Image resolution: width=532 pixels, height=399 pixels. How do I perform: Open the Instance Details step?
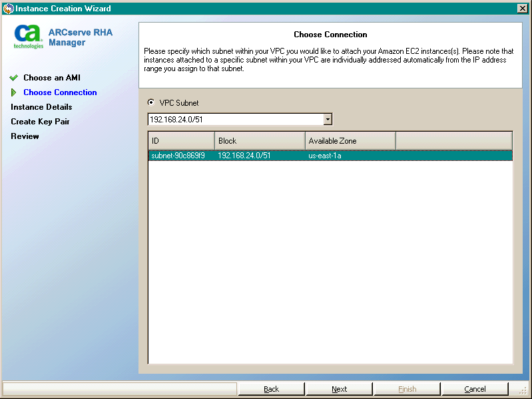tap(41, 107)
